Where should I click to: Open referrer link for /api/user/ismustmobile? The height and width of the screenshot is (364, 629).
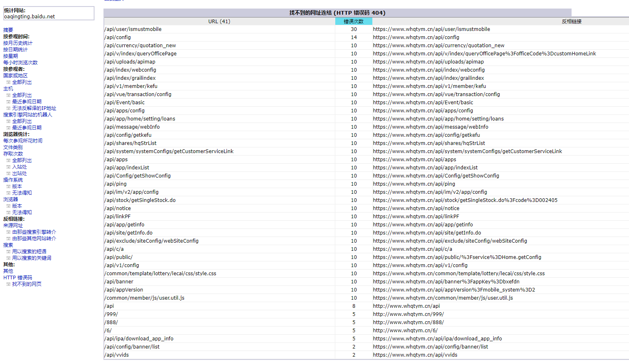pyautogui.click(x=431, y=29)
